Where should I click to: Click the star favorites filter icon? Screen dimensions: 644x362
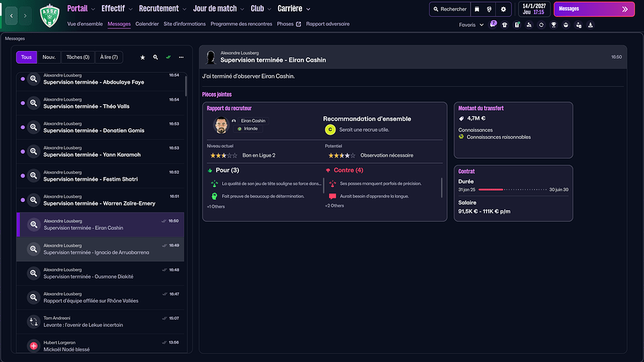pyautogui.click(x=142, y=57)
